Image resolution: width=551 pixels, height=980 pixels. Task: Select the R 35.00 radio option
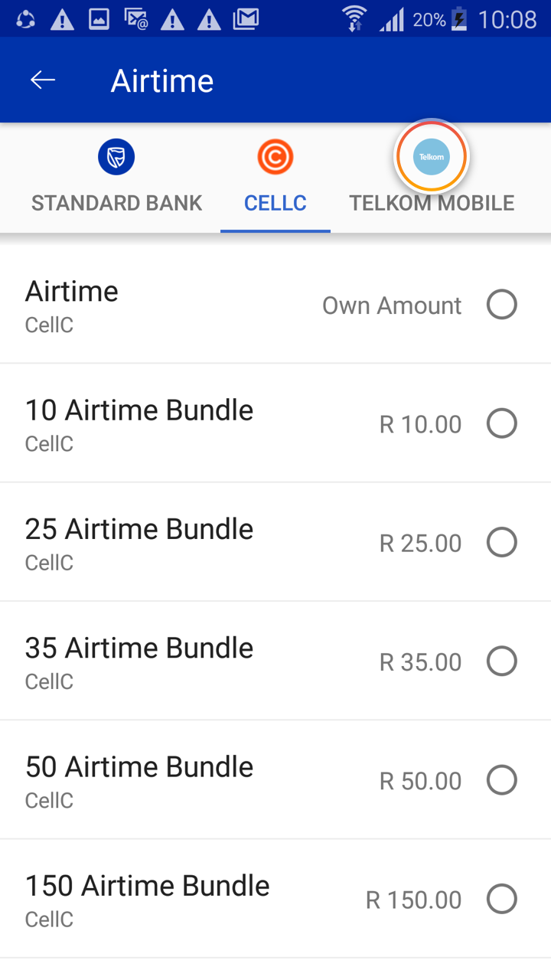502,661
